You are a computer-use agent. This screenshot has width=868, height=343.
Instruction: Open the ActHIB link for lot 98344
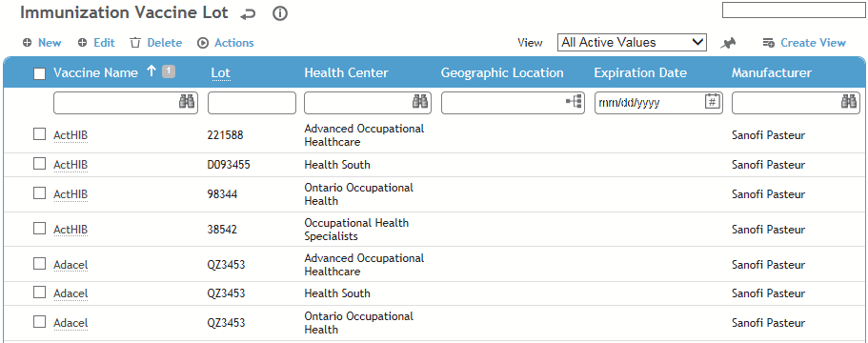71,194
